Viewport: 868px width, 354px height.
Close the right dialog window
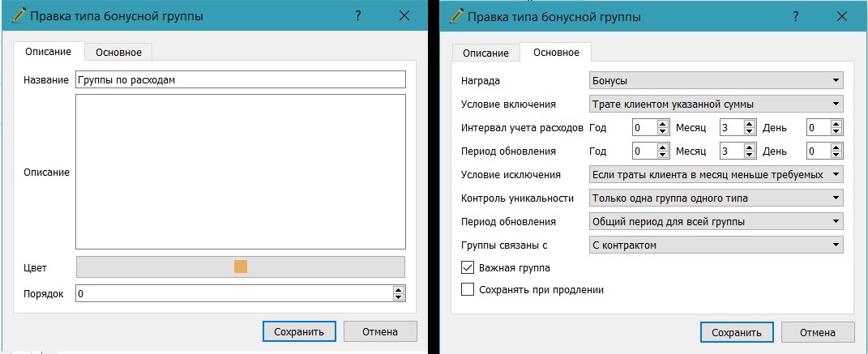[842, 16]
